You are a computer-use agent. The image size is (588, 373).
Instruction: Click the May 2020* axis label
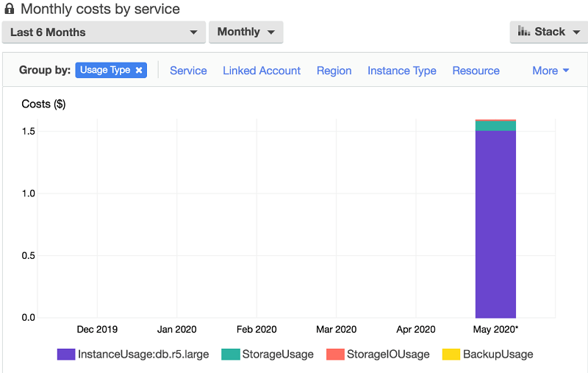coord(495,330)
